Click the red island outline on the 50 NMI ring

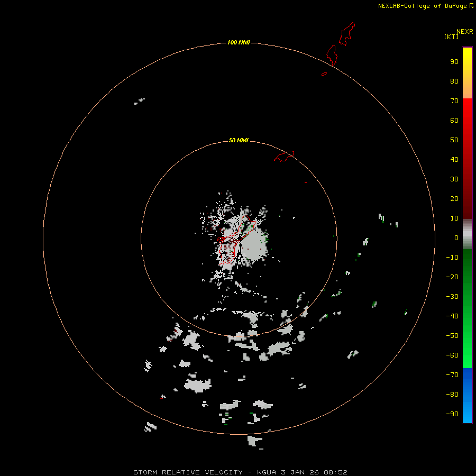[x=284, y=156]
